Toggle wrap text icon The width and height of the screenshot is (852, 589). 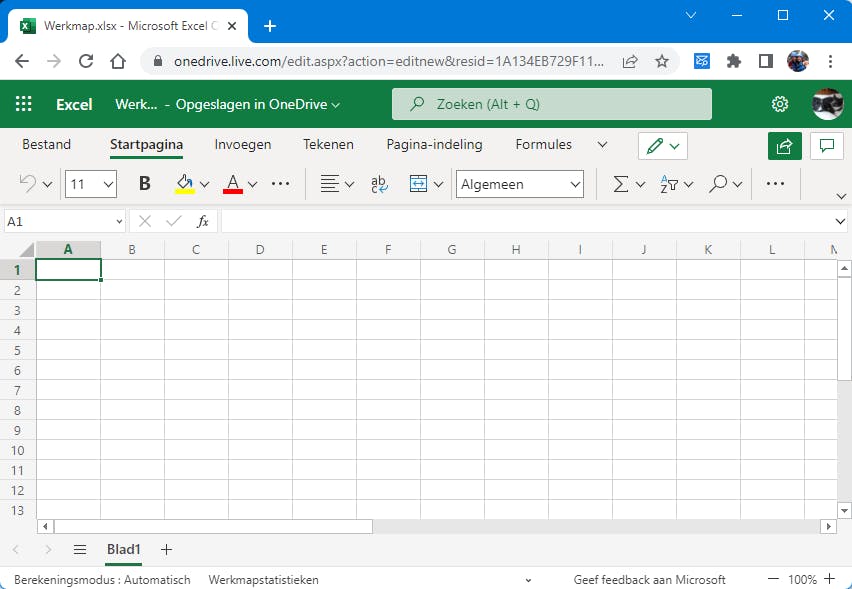pyautogui.click(x=379, y=183)
